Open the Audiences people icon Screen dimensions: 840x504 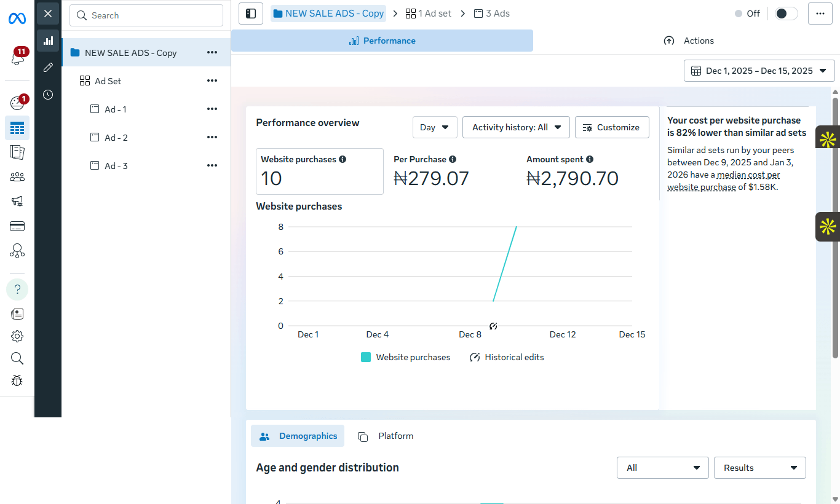(x=17, y=177)
